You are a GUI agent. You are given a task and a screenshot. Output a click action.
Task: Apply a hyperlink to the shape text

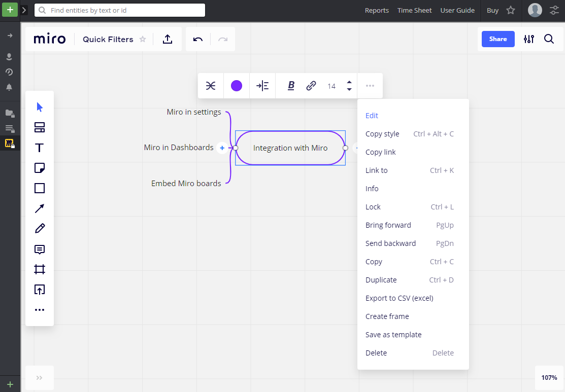click(311, 85)
